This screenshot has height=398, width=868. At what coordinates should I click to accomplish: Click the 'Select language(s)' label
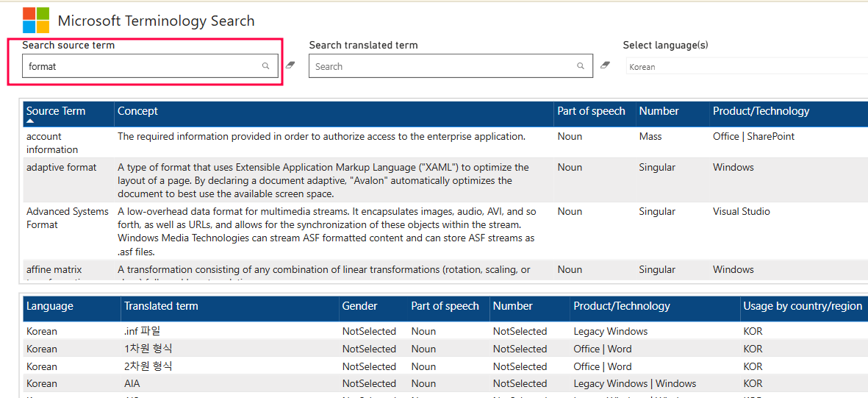point(665,46)
